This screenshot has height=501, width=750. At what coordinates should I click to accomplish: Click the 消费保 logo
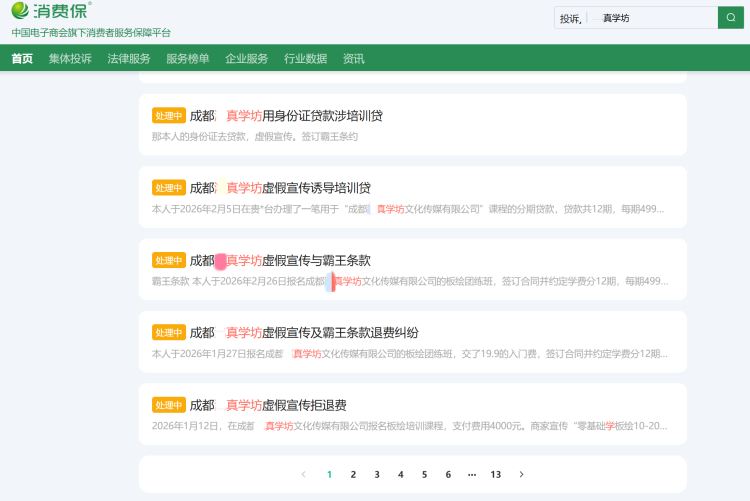click(x=51, y=12)
